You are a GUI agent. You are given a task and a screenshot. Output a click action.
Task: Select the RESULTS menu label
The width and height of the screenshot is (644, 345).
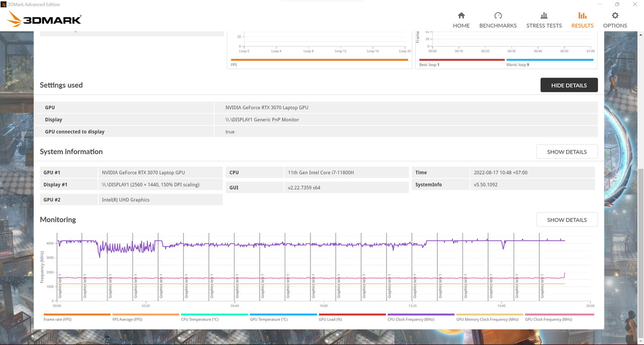[x=582, y=26]
